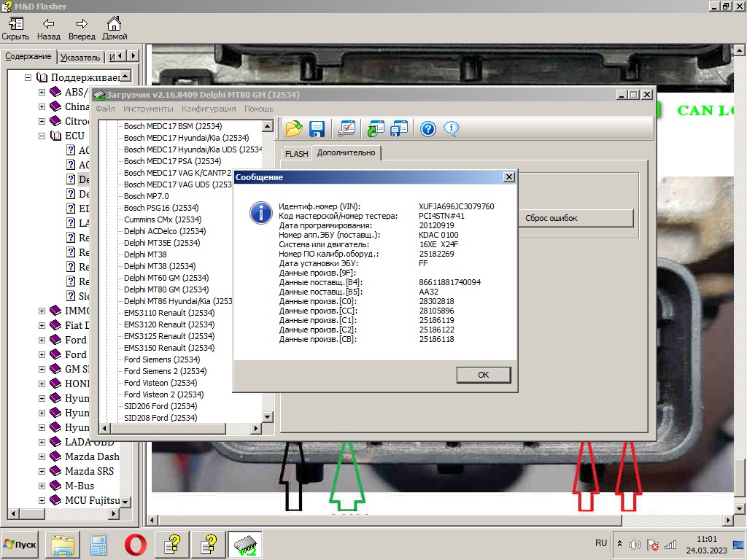Click the Back arrow in M&D Flasher
The width and height of the screenshot is (747, 560).
(48, 29)
